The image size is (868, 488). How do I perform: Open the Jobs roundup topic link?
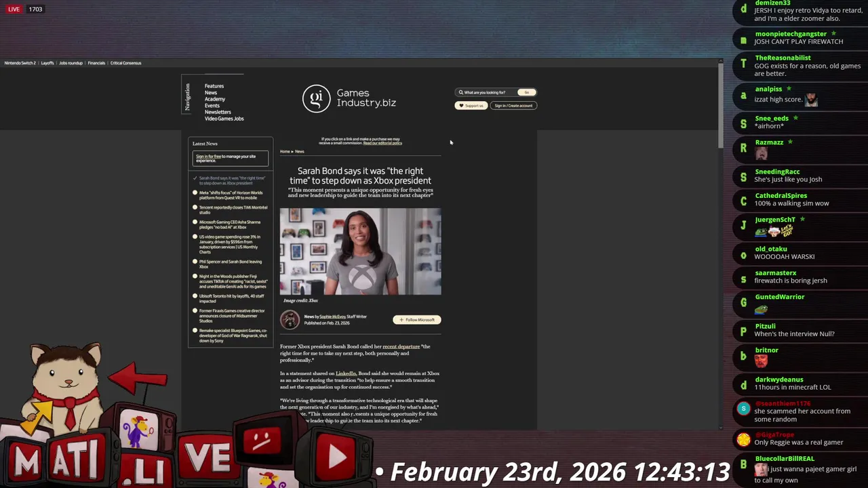click(71, 63)
